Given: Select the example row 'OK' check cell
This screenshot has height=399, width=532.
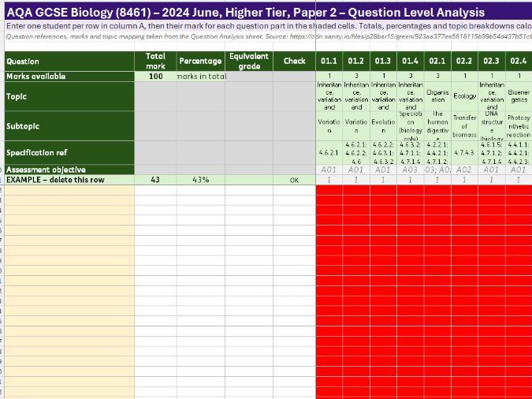Looking at the screenshot, I should click(x=294, y=180).
